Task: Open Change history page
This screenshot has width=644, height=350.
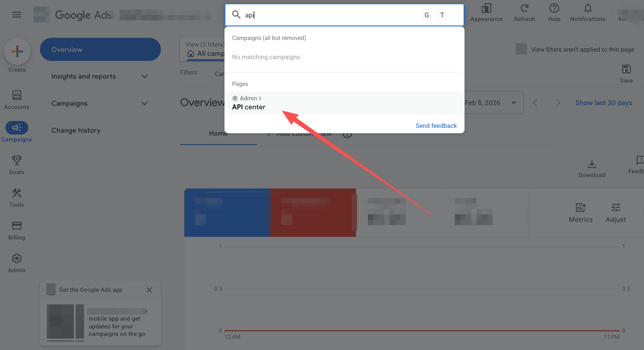Action: click(76, 130)
